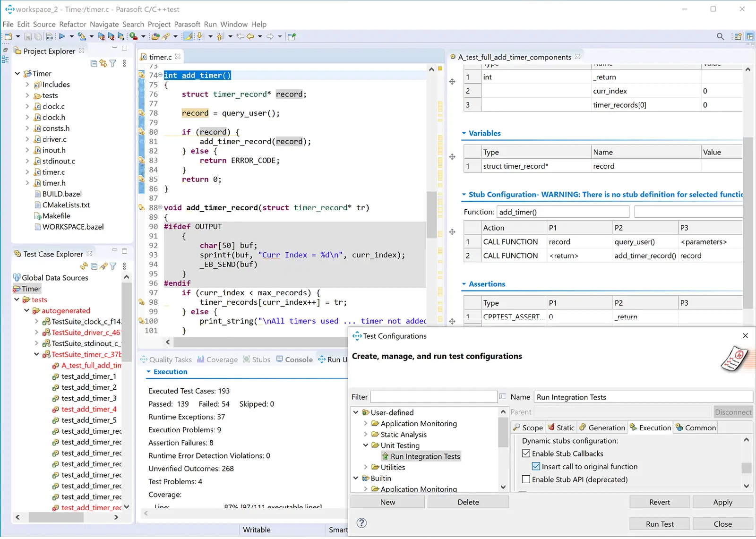756x539 pixels.
Task: Click the Save icon in the toolbar
Action: (28, 36)
